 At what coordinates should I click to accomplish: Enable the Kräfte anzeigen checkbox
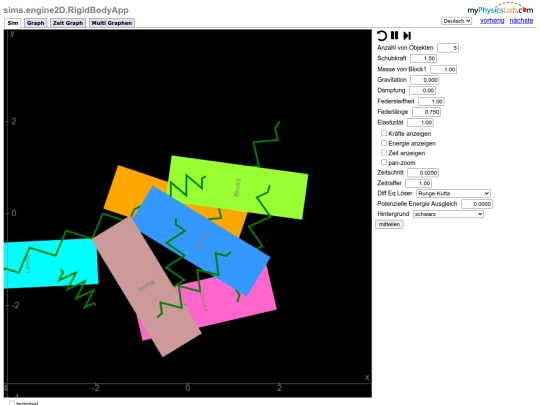384,133
